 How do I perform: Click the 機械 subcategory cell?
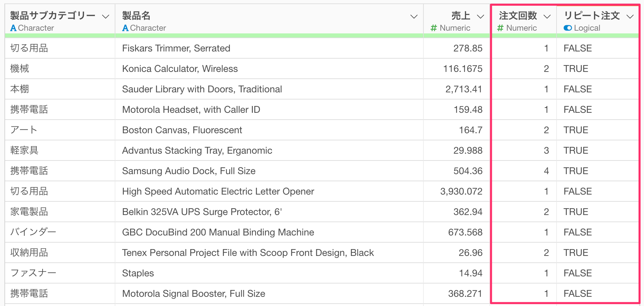click(60, 69)
